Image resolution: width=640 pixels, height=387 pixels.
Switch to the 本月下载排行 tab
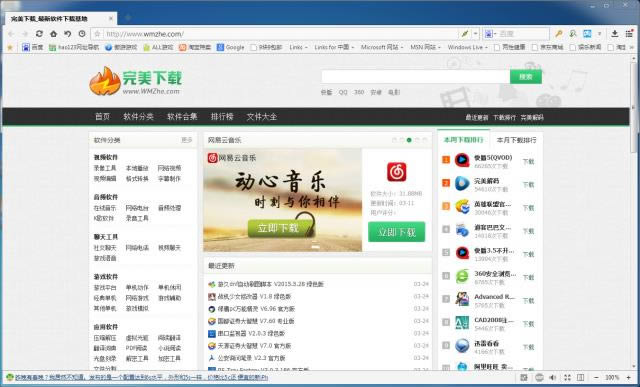tap(516, 140)
